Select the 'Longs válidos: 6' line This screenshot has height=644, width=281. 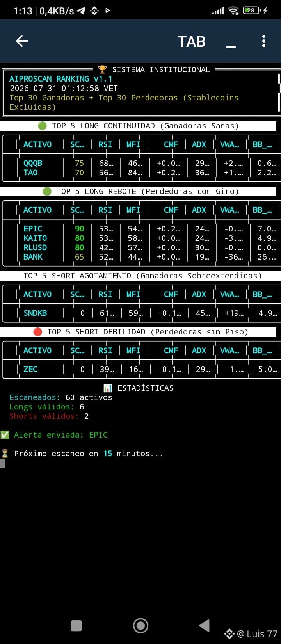point(47,407)
